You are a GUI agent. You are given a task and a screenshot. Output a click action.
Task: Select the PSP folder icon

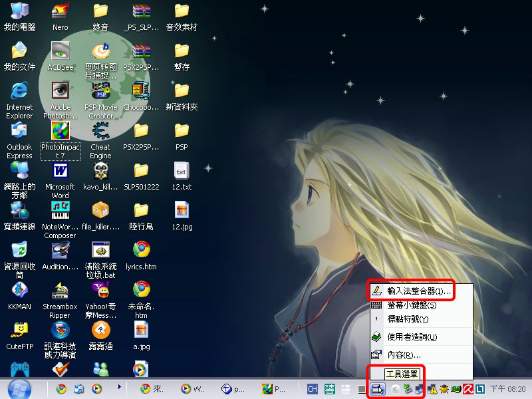point(182,137)
